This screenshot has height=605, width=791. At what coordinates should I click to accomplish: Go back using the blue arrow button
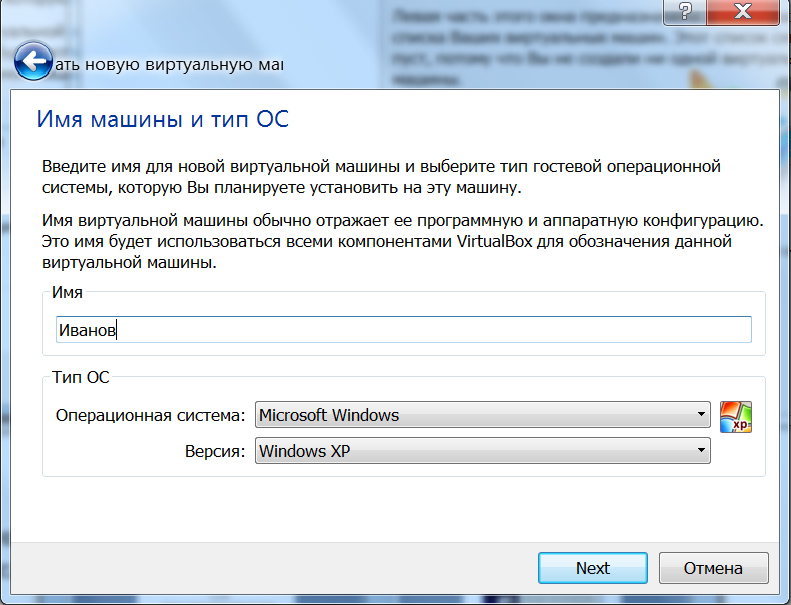(x=33, y=61)
